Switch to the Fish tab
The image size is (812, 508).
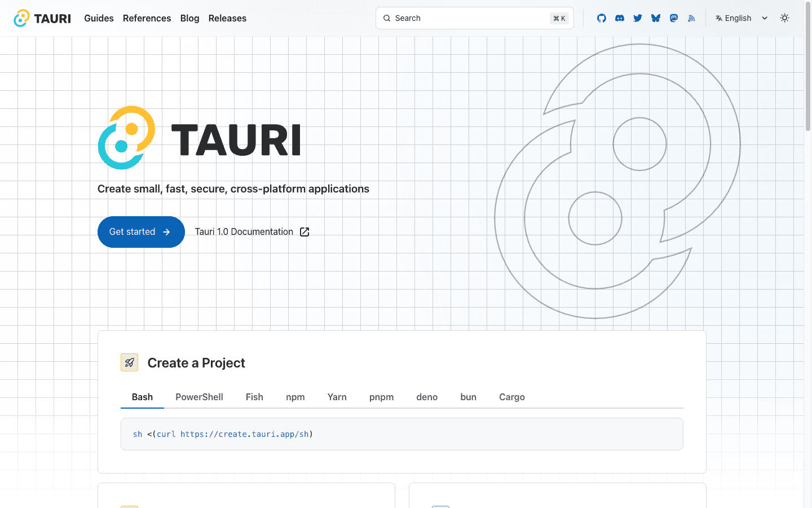click(x=254, y=397)
